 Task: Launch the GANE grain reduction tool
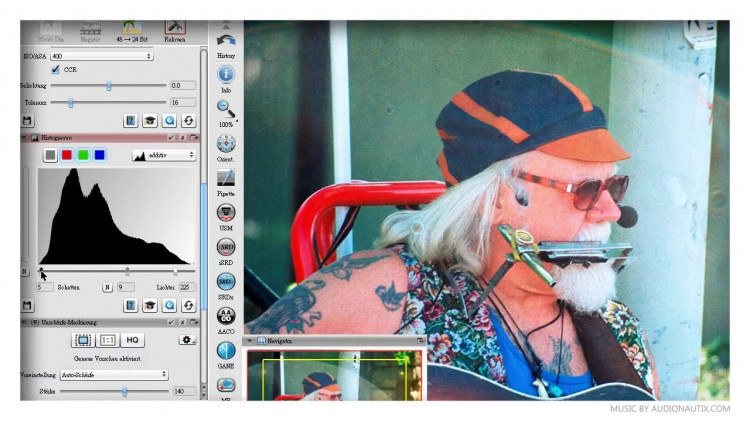click(226, 351)
